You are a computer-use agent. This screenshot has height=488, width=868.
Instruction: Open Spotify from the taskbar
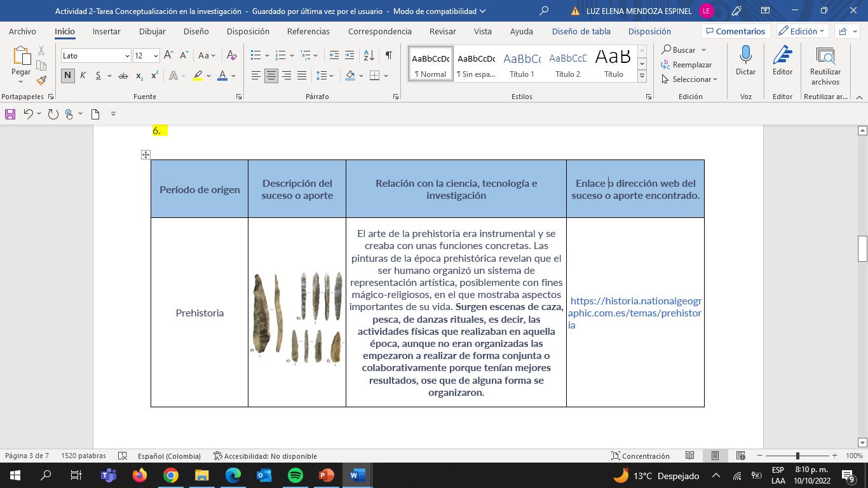coord(295,475)
